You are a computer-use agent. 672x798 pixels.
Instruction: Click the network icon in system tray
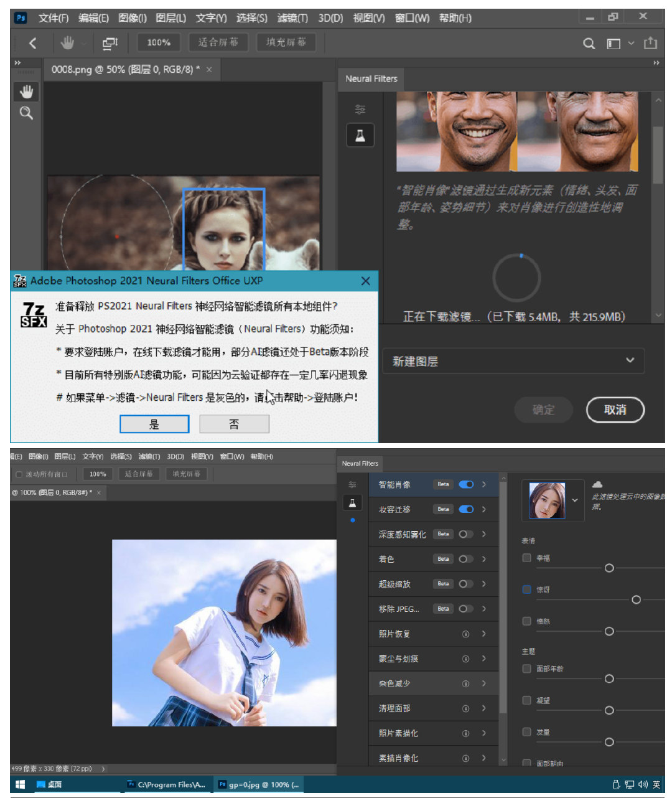[x=629, y=784]
